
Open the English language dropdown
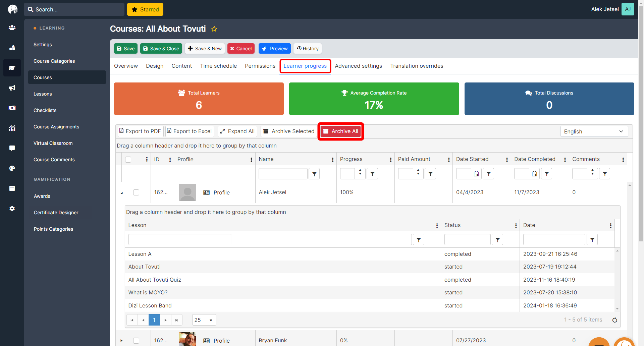coord(594,131)
